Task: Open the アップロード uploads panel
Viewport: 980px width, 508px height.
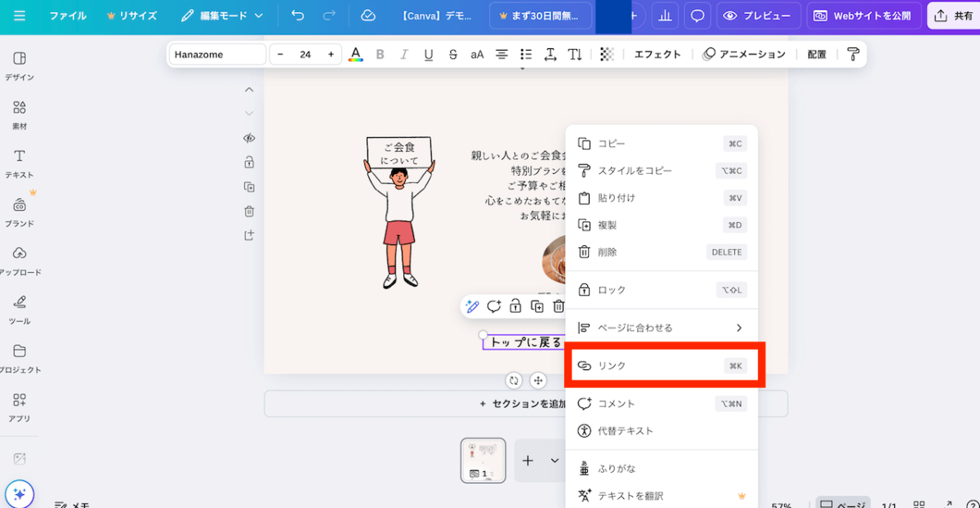Action: tap(20, 261)
